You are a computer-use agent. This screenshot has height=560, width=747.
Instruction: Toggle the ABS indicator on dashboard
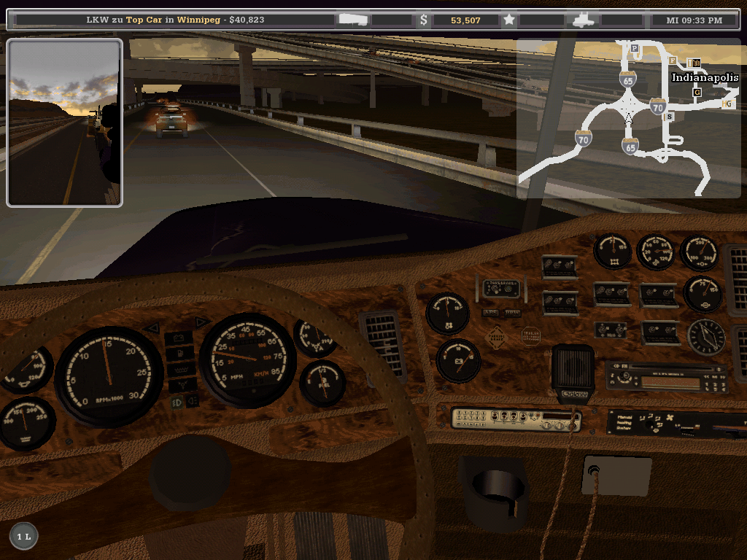point(491,313)
